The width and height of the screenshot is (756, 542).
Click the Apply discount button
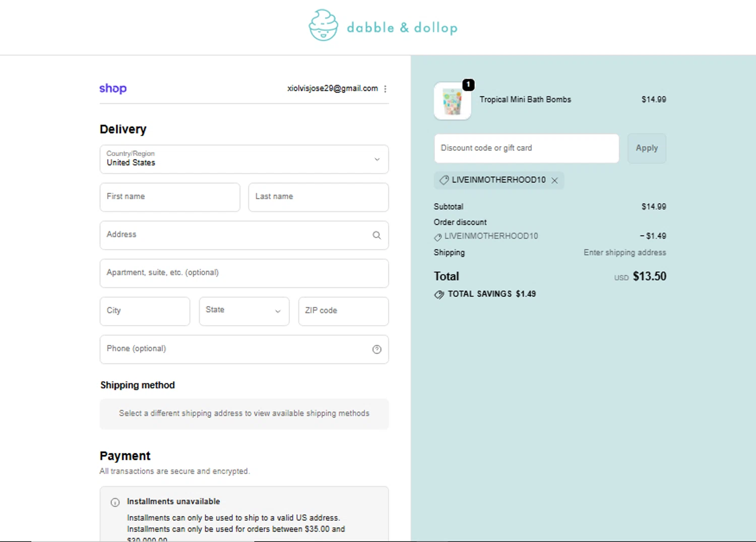647,148
